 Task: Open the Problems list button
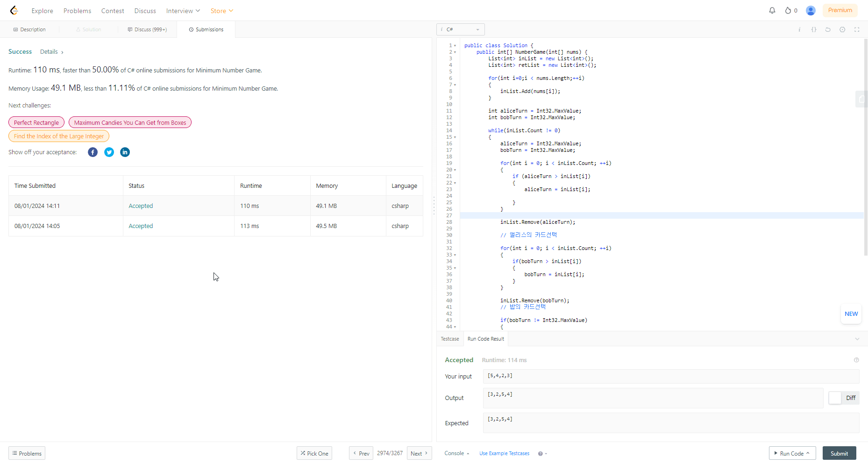[27, 453]
